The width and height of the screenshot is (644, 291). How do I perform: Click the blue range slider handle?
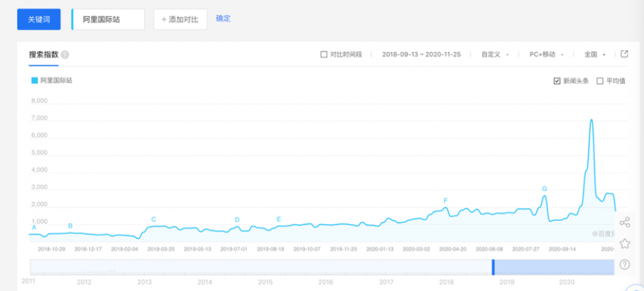coord(493,267)
